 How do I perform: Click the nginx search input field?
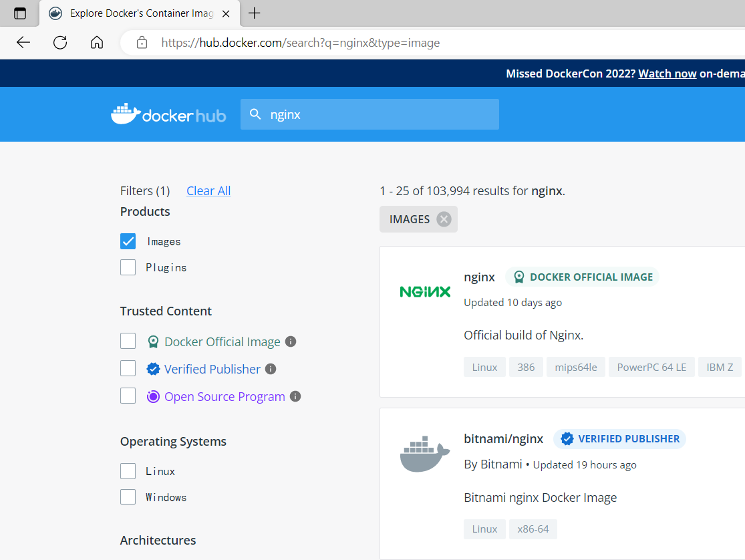click(369, 114)
